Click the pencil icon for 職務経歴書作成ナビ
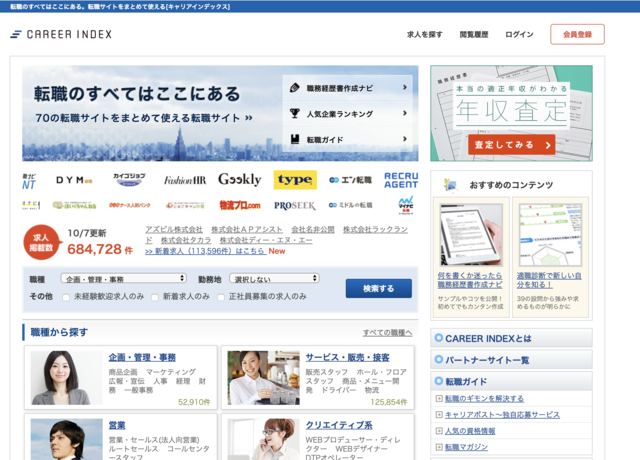640x460 pixels. pyautogui.click(x=295, y=88)
